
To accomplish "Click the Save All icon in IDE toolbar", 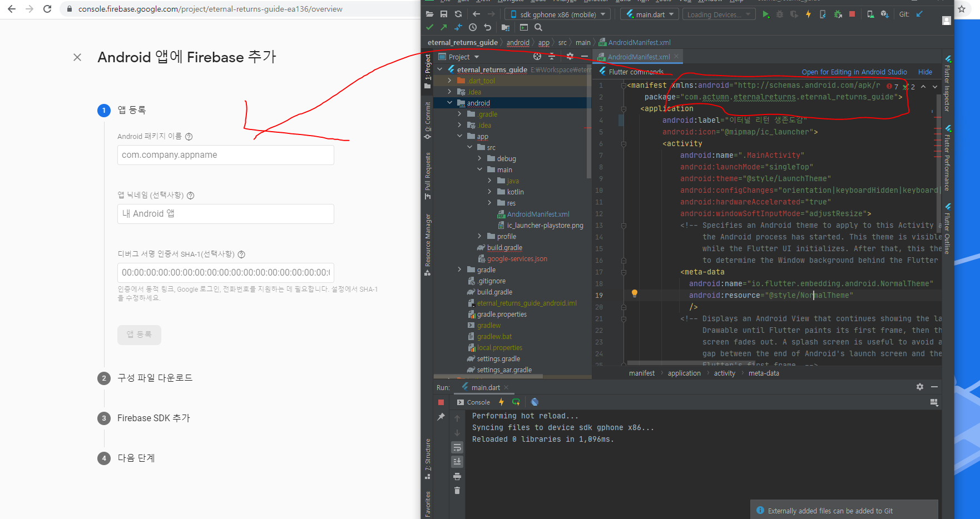I will coord(444,14).
